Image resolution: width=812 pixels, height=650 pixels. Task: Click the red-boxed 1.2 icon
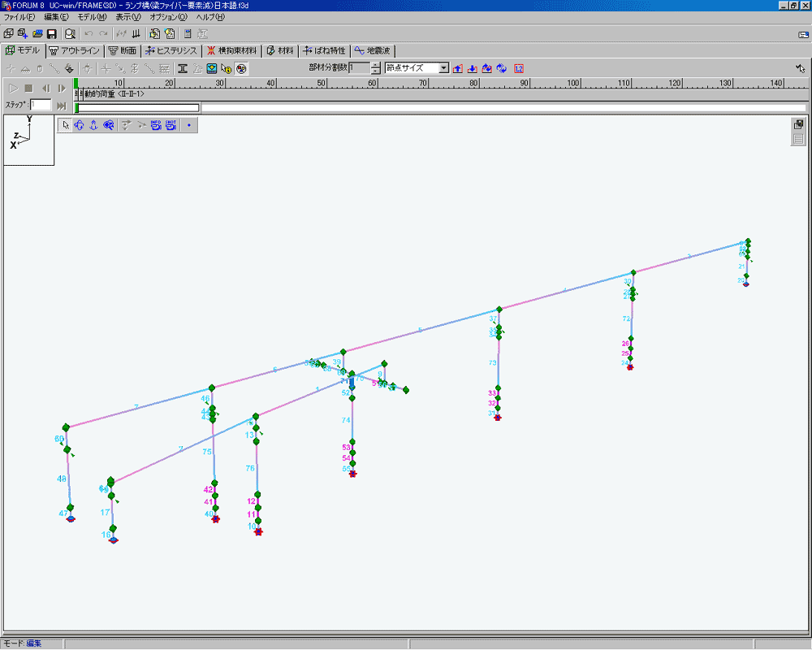click(518, 68)
